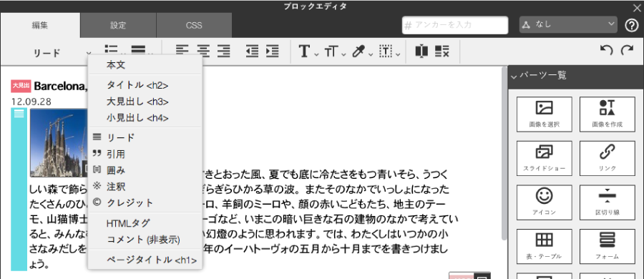644x279 pixels.
Task: Insert a スライドショー part
Action: [x=545, y=159]
